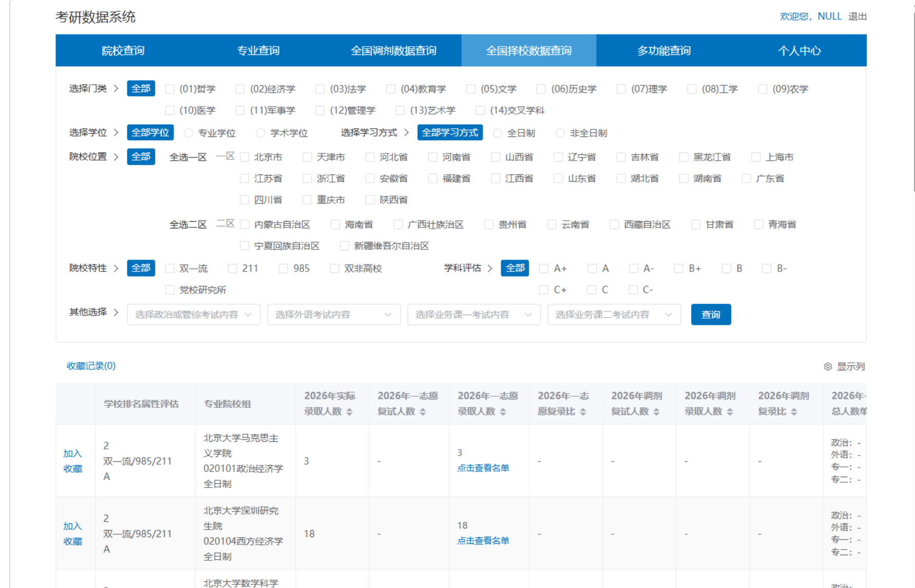
Task: Switch to 全国调剂数据查询 tab
Action: pos(394,50)
